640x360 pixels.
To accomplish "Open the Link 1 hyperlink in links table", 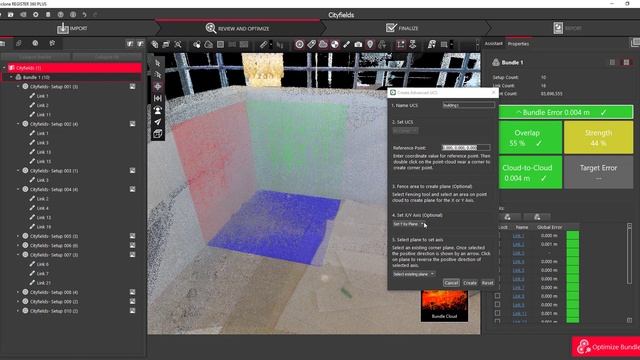I will pyautogui.click(x=518, y=236).
